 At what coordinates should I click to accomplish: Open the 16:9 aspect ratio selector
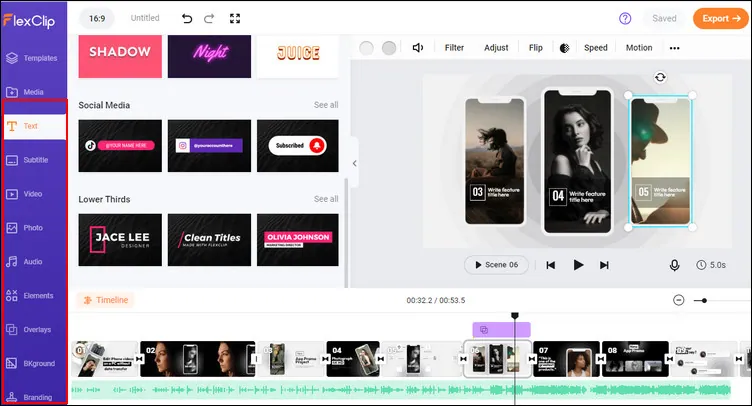click(97, 18)
